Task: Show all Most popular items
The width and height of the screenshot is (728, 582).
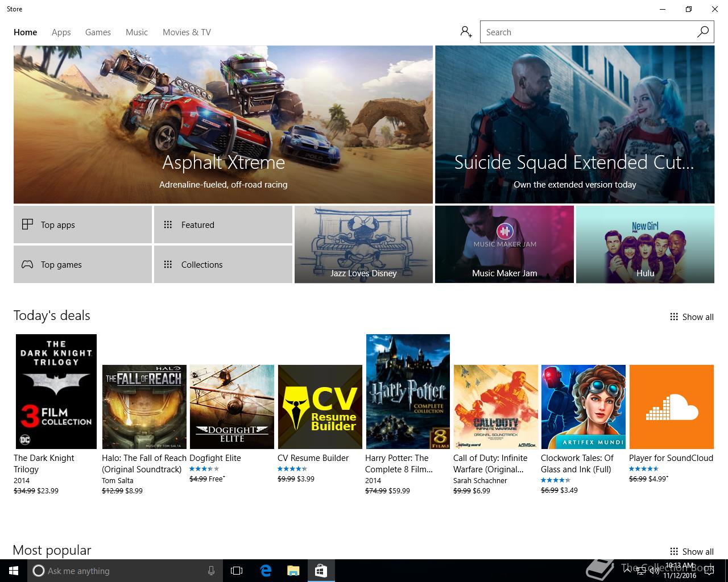Action: pyautogui.click(x=692, y=552)
